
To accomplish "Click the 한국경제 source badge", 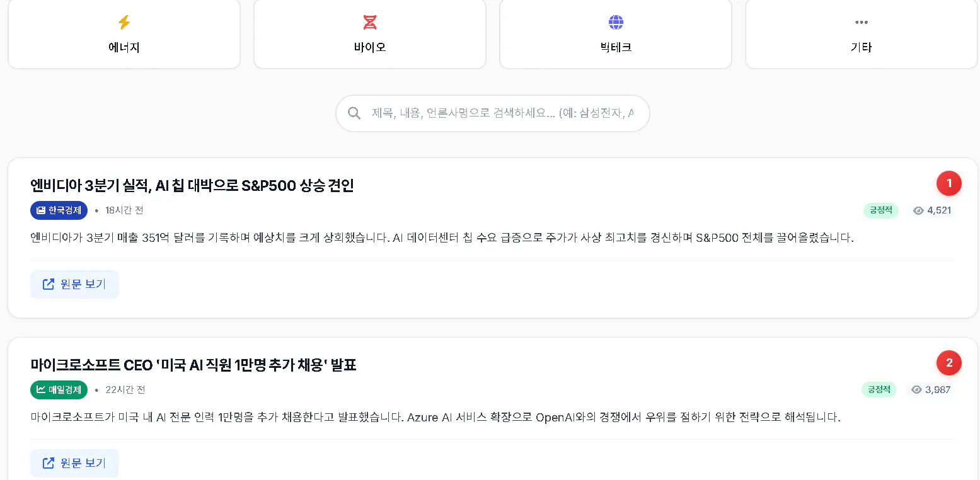I will pos(59,210).
